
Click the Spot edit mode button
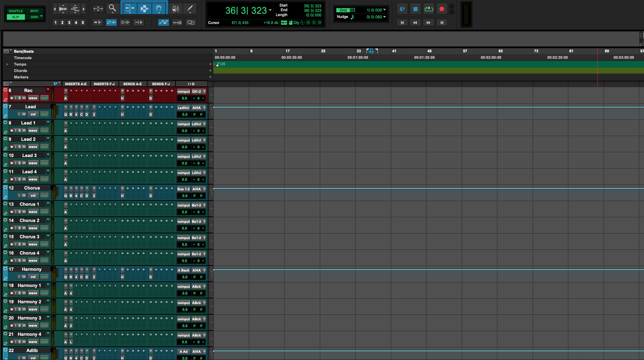click(x=34, y=11)
